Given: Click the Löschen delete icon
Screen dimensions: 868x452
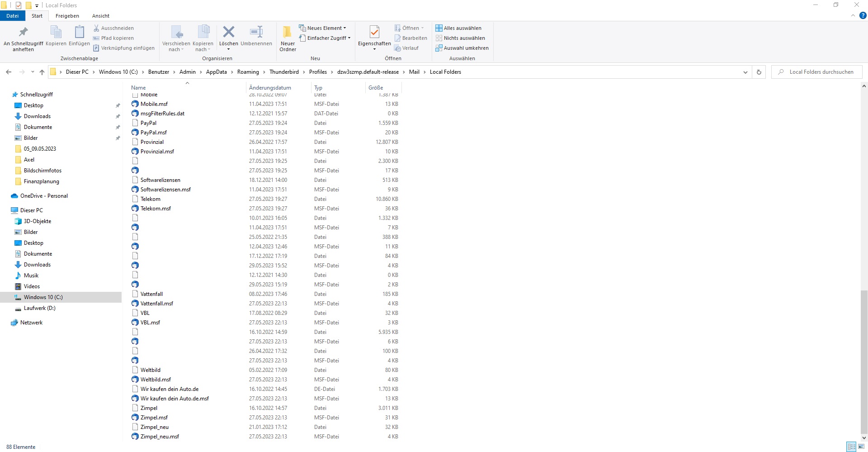Looking at the screenshot, I should click(229, 33).
